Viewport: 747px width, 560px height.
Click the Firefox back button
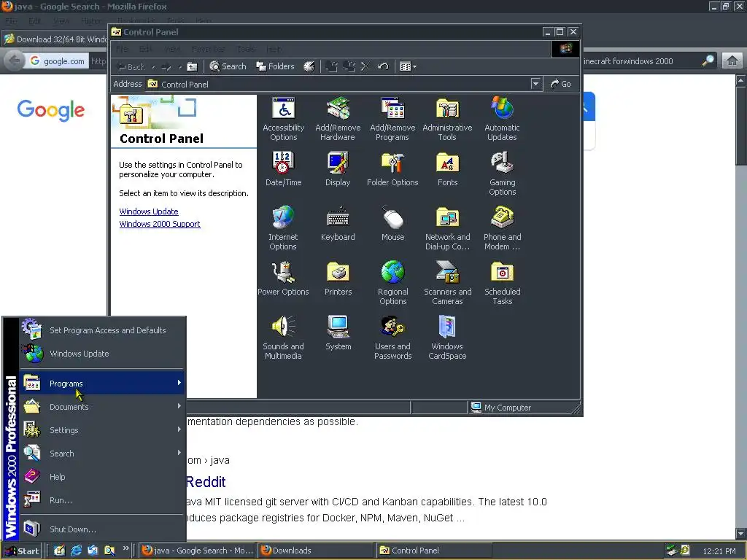[15, 61]
